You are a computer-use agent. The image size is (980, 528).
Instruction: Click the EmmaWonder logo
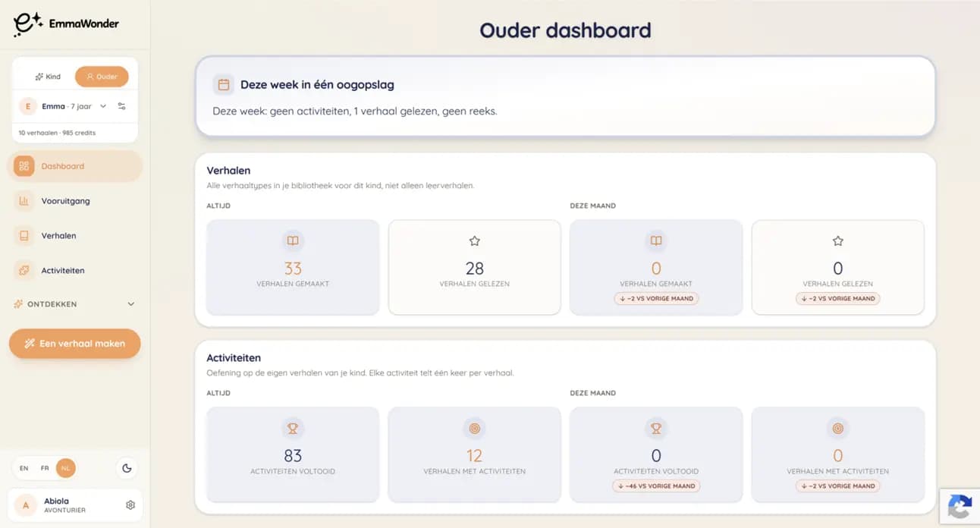67,24
